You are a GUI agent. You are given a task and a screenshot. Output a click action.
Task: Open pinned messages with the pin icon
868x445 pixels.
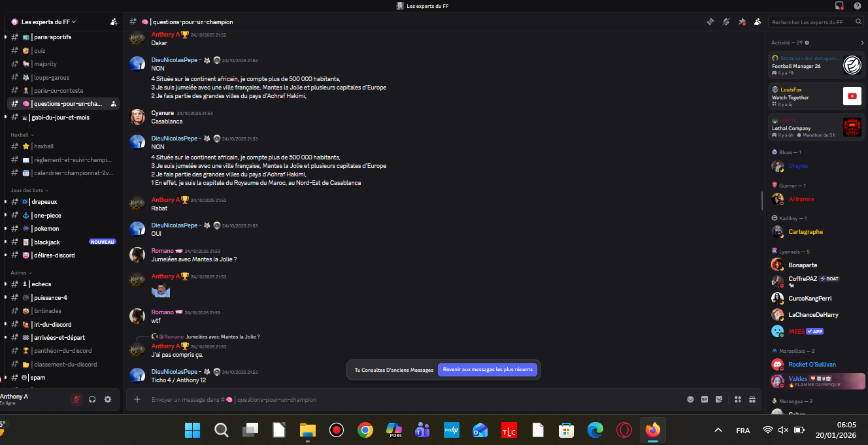coord(741,22)
